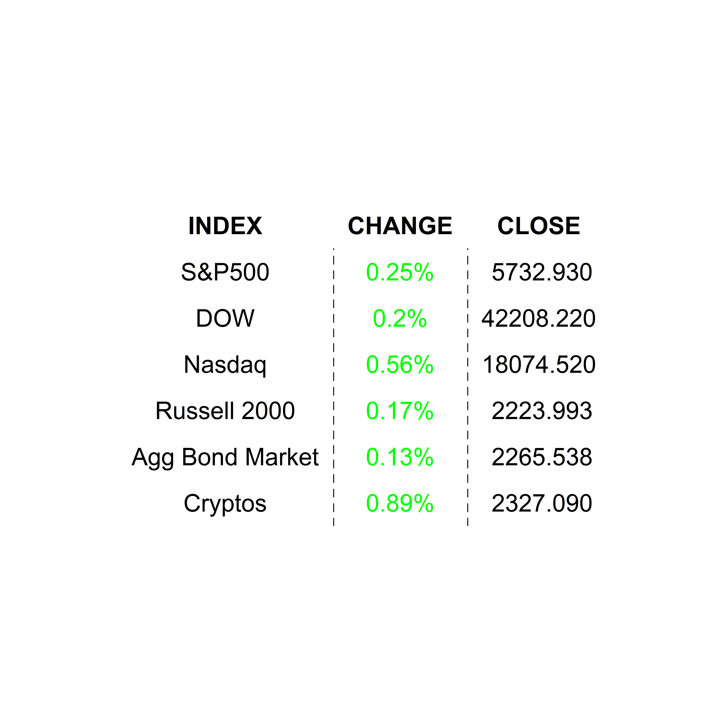Click the Nasdaq close value 18074.520
The height and width of the screenshot is (728, 728).
pos(539,365)
